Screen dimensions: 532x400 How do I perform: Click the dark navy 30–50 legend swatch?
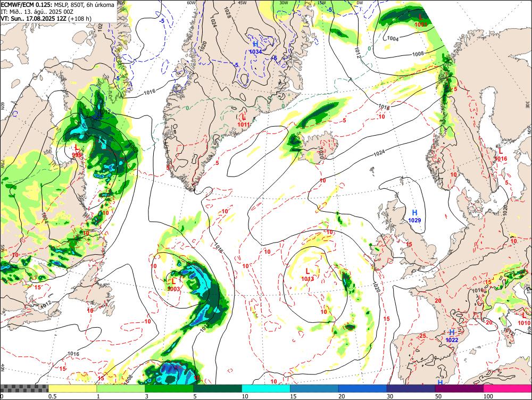411,388
